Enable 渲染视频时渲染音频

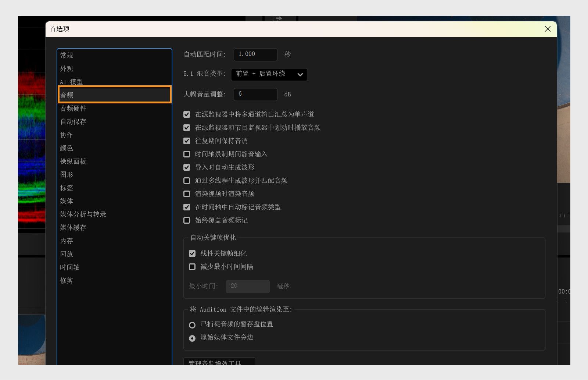187,194
